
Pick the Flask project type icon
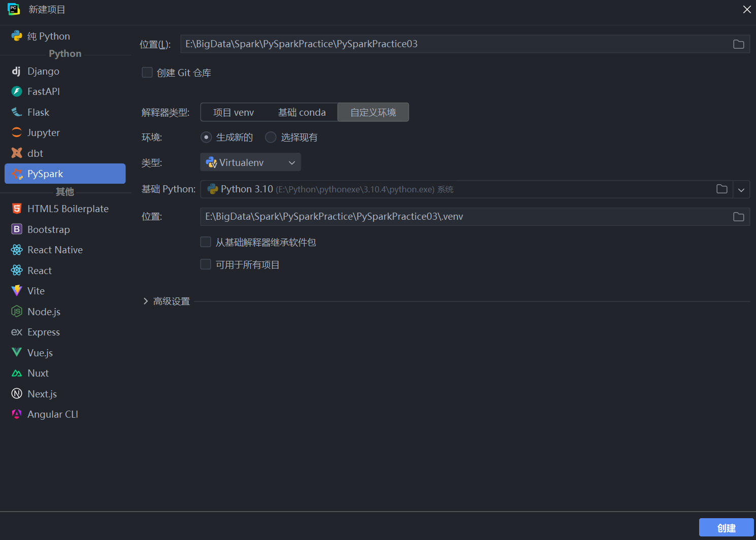coord(17,112)
